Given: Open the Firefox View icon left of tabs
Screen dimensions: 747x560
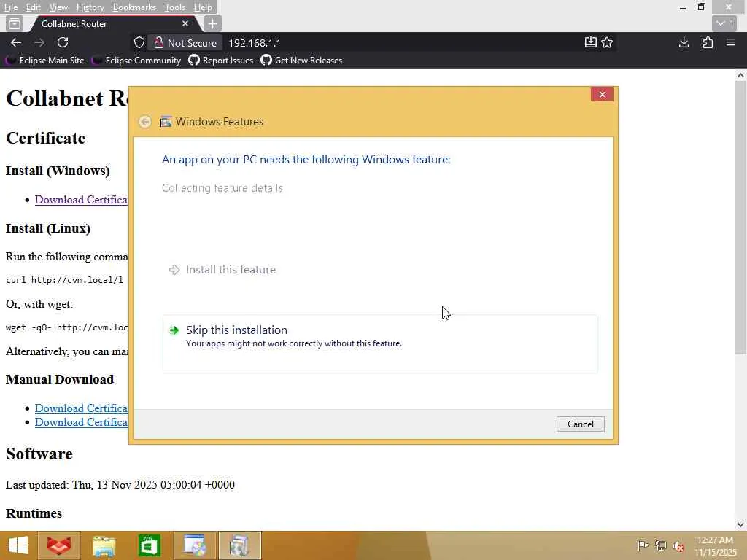Looking at the screenshot, I should tap(15, 23).
